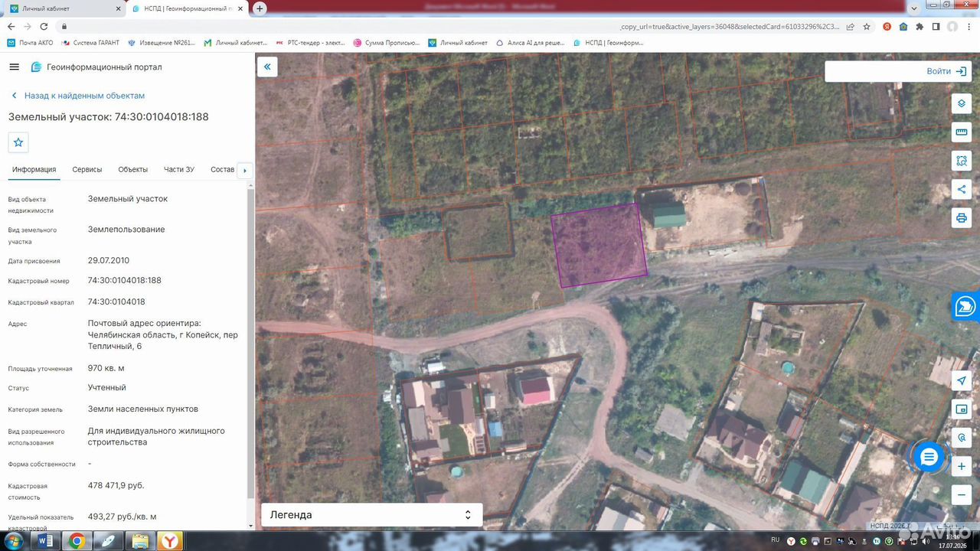
Task: Switch to the Части ЗУ tab
Action: coord(179,169)
